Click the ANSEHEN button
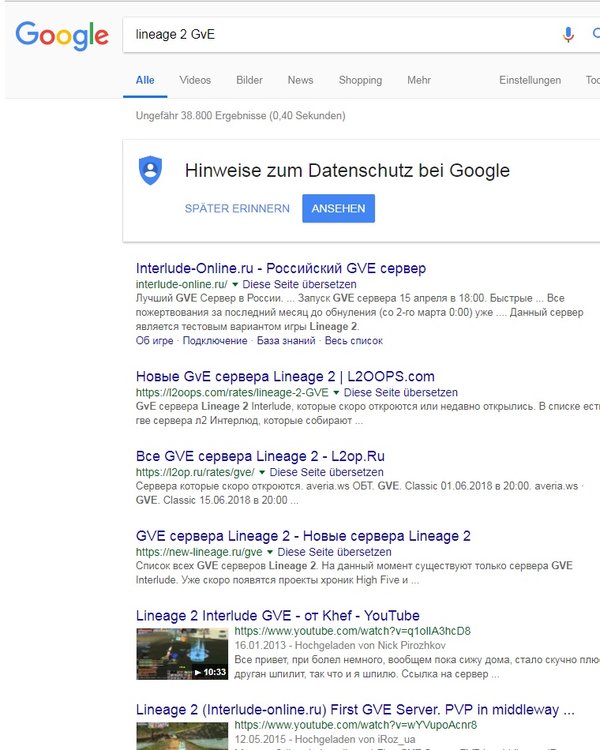600x750 pixels. pyautogui.click(x=339, y=209)
